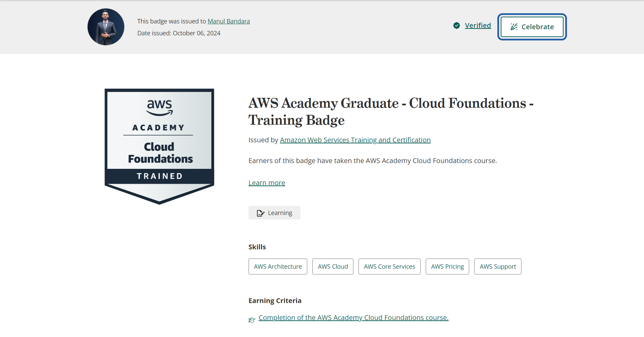Select the AWS Cloud skill tag
The image size is (644, 337).
[x=332, y=266]
